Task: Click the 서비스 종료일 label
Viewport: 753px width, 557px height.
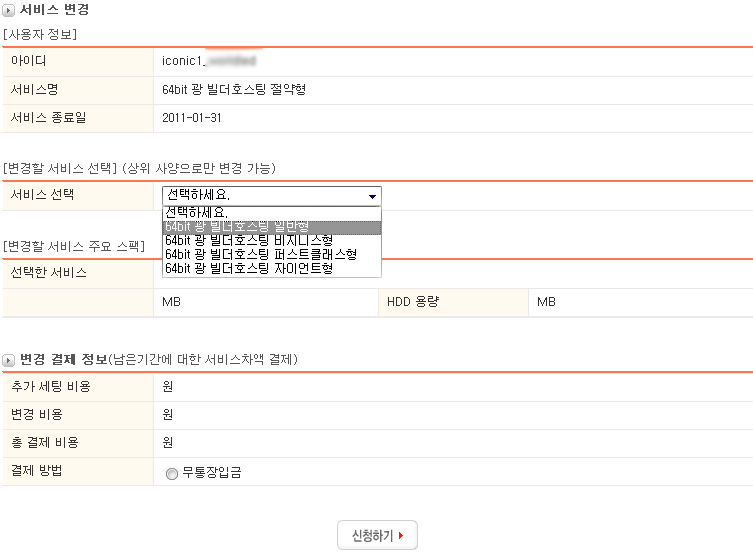Action: click(49, 118)
